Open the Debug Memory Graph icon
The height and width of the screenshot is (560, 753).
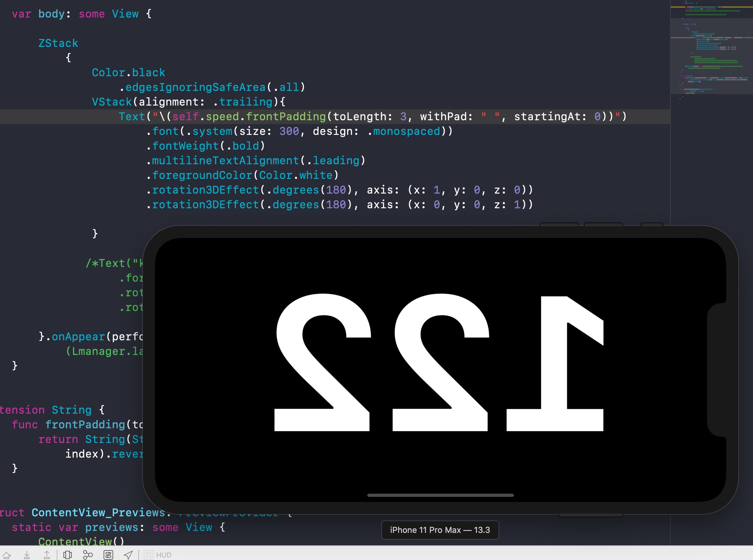click(88, 555)
